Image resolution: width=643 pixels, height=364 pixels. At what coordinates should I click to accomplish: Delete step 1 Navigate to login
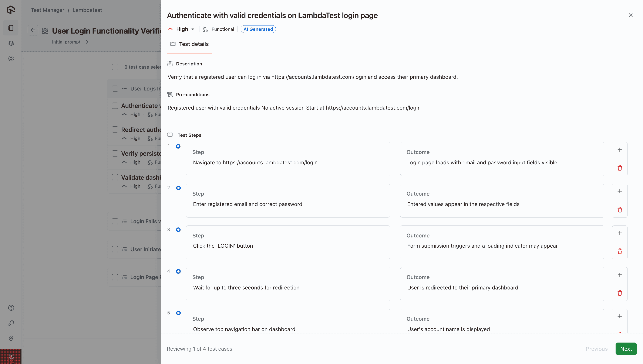coord(619,168)
